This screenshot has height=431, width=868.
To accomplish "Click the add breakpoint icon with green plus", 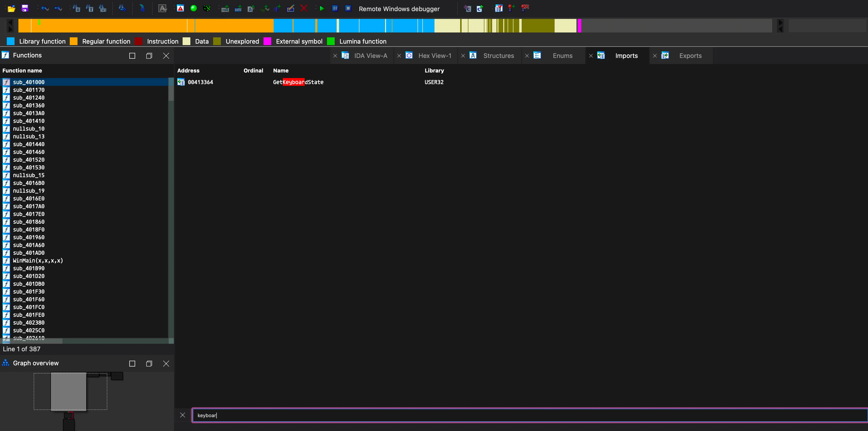I will (511, 8).
